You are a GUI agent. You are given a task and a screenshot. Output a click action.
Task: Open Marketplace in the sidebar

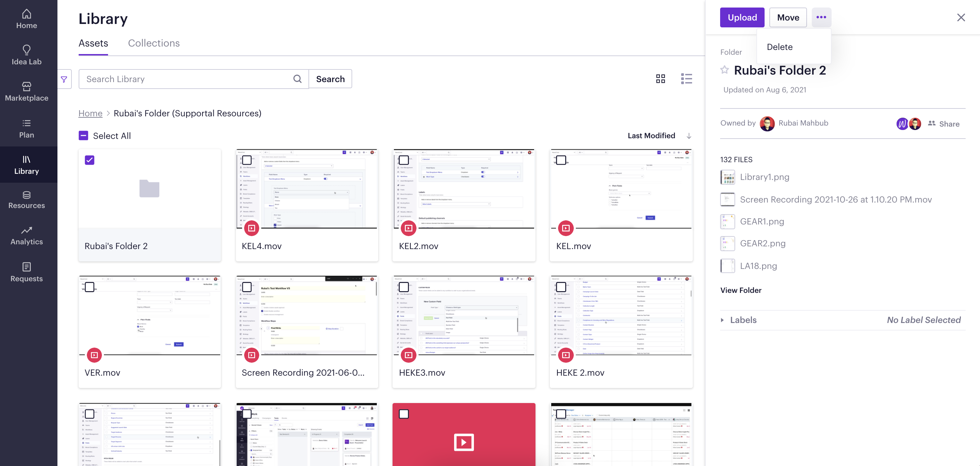(26, 92)
